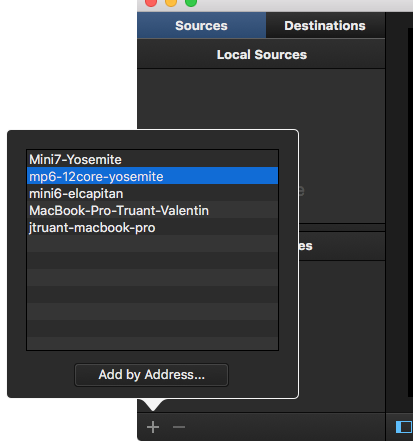Click the minus icon to remove a source
This screenshot has height=441, width=413.
pyautogui.click(x=179, y=427)
